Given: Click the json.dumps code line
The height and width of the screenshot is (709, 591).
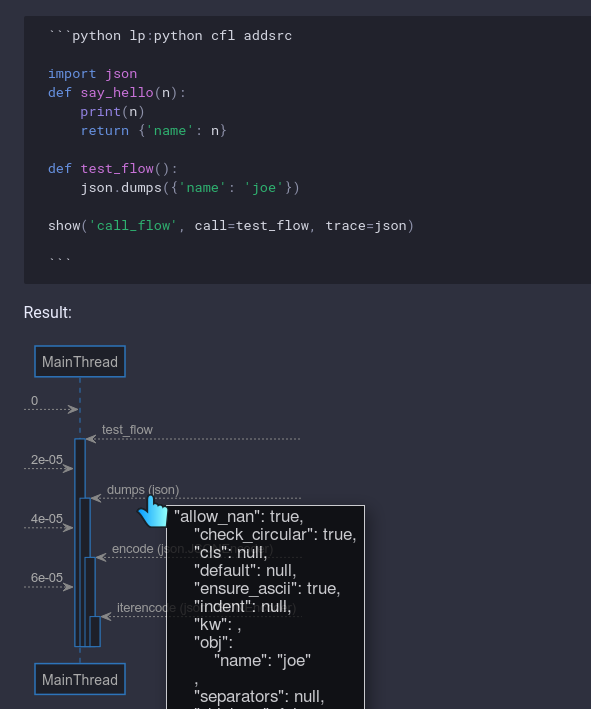Looking at the screenshot, I should click(190, 188).
